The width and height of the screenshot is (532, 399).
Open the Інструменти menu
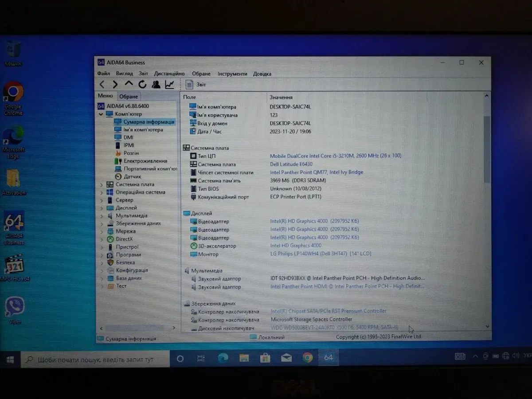[232, 74]
